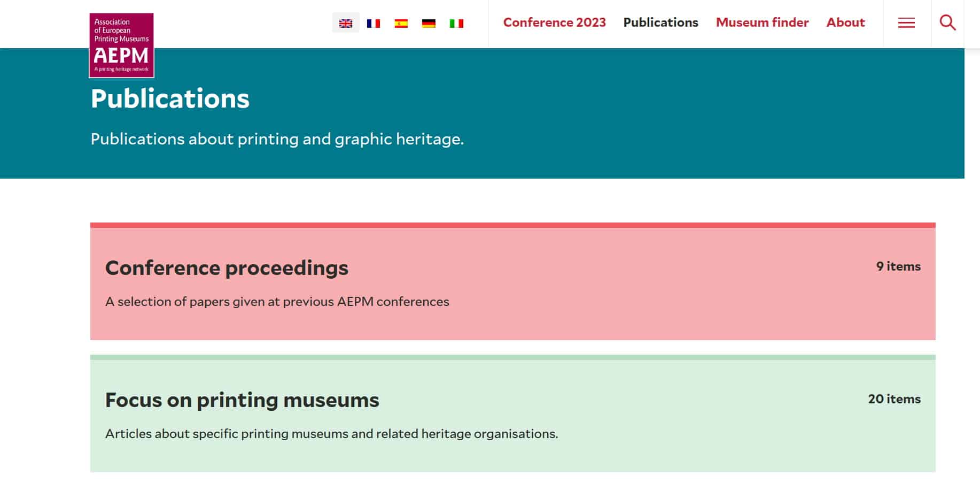Open the search magnifier
Image resolution: width=980 pixels, height=483 pixels.
pos(947,22)
